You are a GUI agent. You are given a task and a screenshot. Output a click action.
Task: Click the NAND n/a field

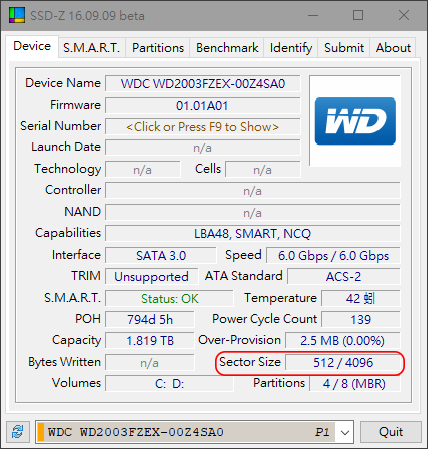[x=253, y=212]
